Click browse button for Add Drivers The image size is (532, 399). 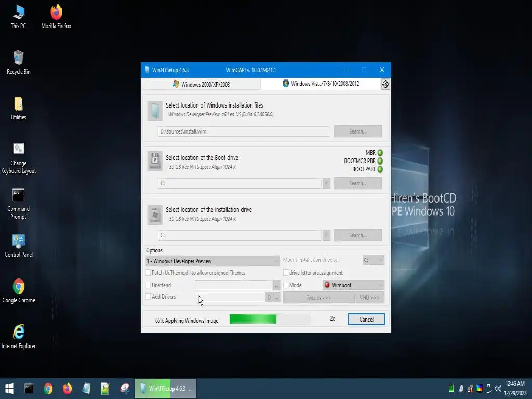(x=277, y=298)
